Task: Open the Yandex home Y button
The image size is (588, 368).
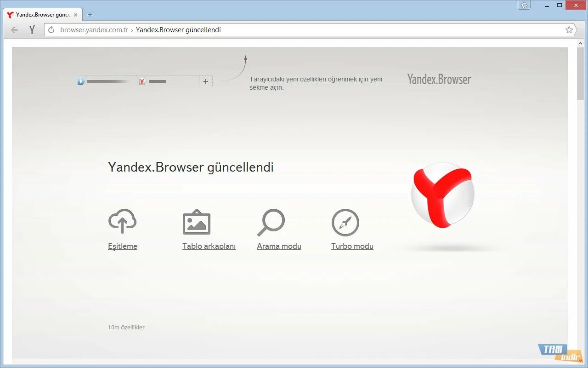Action: tap(32, 30)
